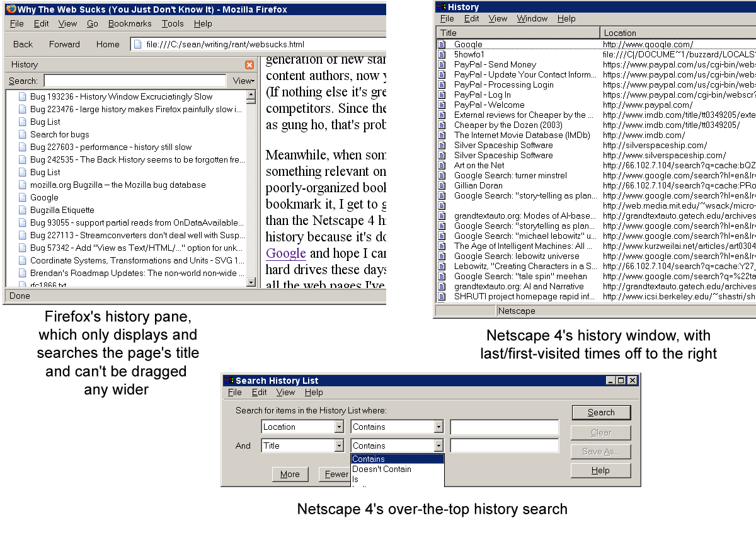Click the Search button in history search dialog
This screenshot has width=756, height=535.
point(601,412)
